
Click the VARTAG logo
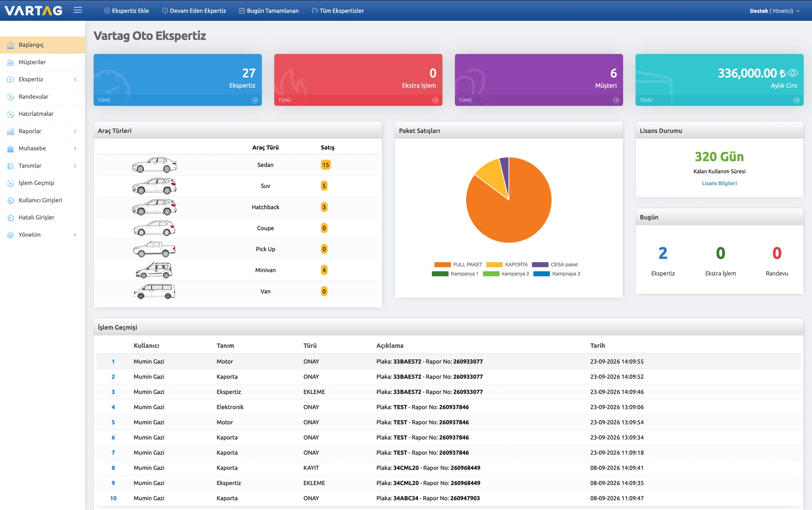[33, 11]
